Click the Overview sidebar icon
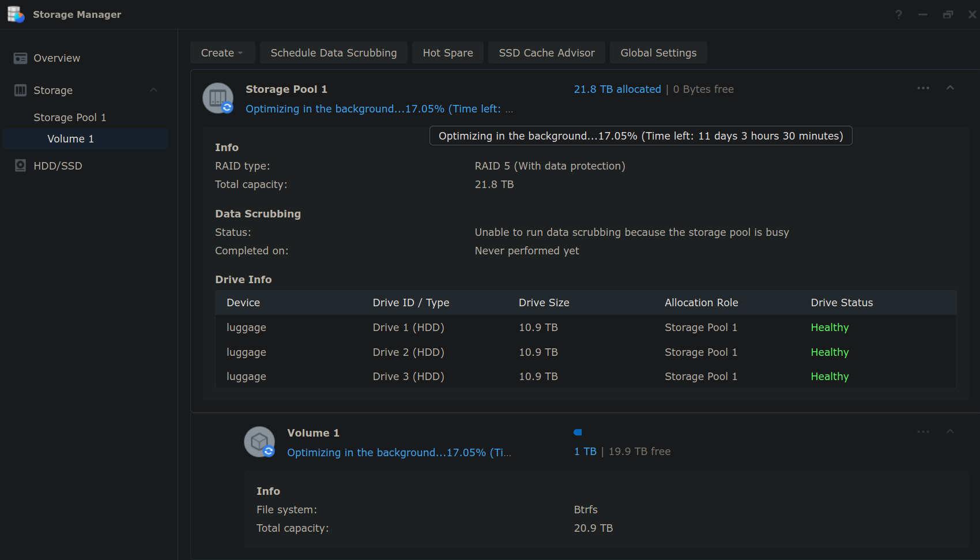 [21, 58]
